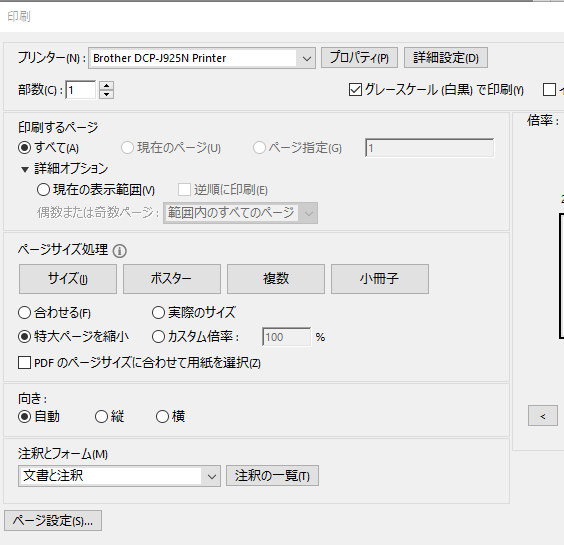The height and width of the screenshot is (545, 564).
Task: Select 縦 portrait orientation
Action: pyautogui.click(x=101, y=417)
